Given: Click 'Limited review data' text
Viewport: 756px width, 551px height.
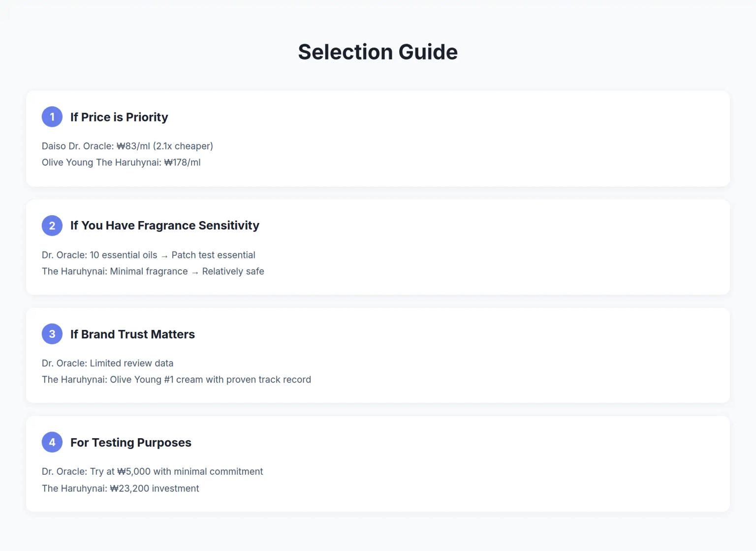Looking at the screenshot, I should pos(107,363).
